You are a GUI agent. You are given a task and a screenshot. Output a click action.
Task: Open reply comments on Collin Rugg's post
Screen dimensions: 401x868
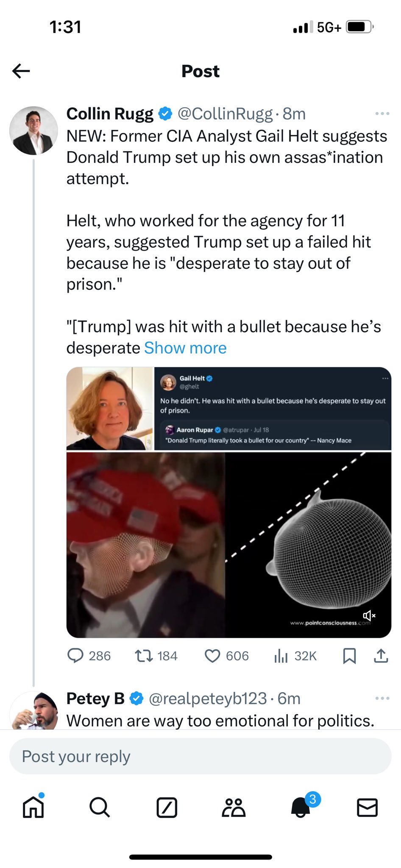point(76,656)
